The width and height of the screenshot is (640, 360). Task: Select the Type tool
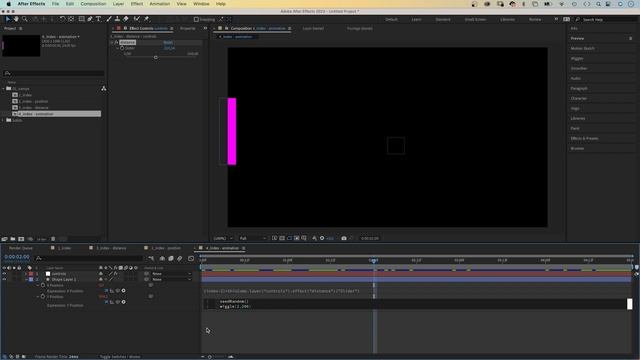tap(99, 19)
